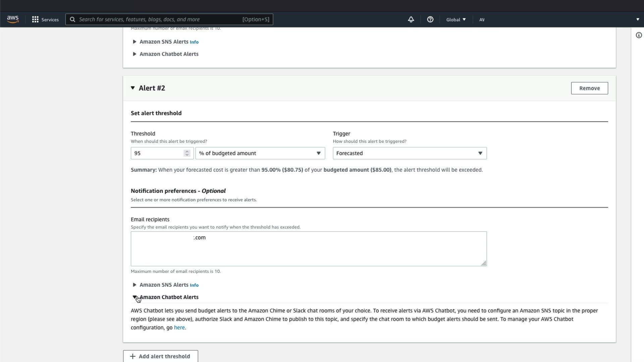Screen dimensions: 644x362
Task: Follow the 'here' Chatbot configuration link
Action: (179, 327)
